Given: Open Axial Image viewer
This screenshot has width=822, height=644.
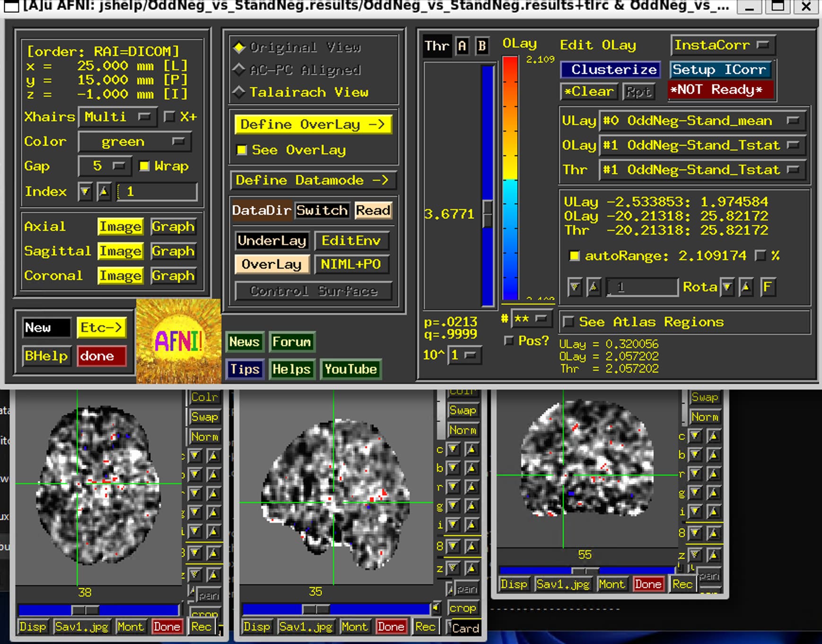Looking at the screenshot, I should pos(120,227).
